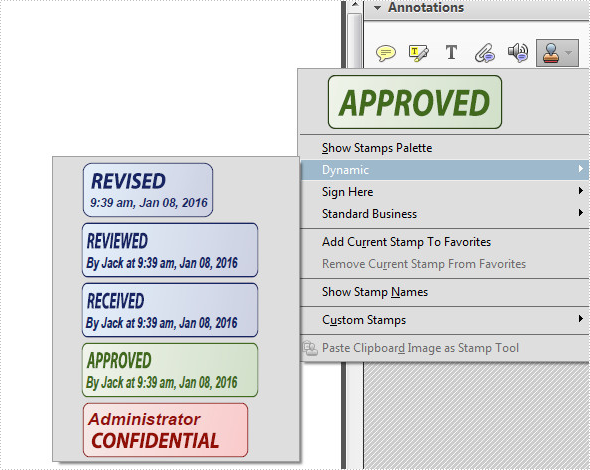Collapse the Annotations panel triangle
The image size is (590, 470).
pos(377,8)
